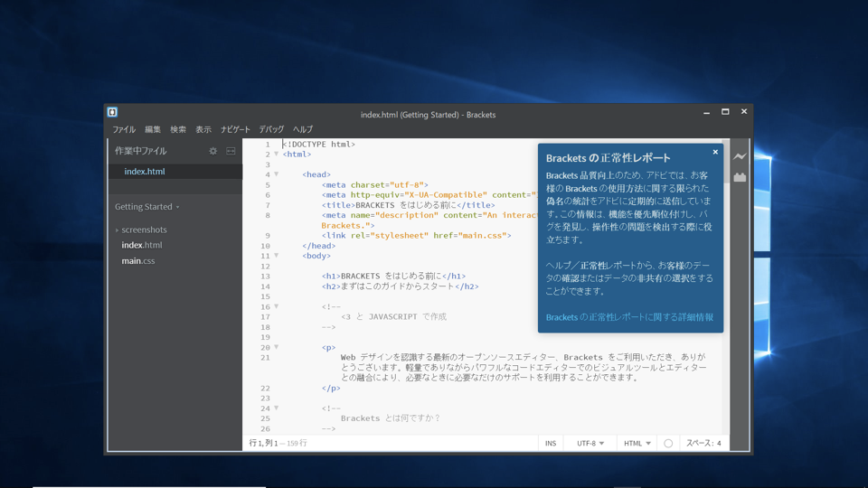Click the link rel stylesheet line
Viewport: 868px width, 488px height.
point(416,236)
